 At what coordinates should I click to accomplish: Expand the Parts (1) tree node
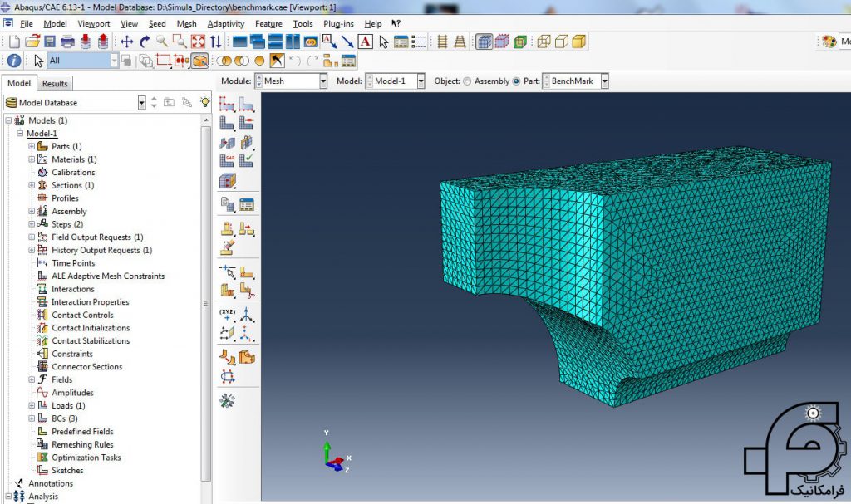[32, 146]
